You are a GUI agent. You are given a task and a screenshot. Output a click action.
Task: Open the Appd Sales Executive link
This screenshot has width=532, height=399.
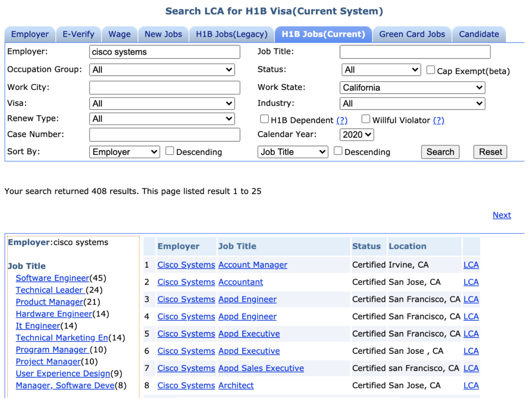[x=261, y=368]
